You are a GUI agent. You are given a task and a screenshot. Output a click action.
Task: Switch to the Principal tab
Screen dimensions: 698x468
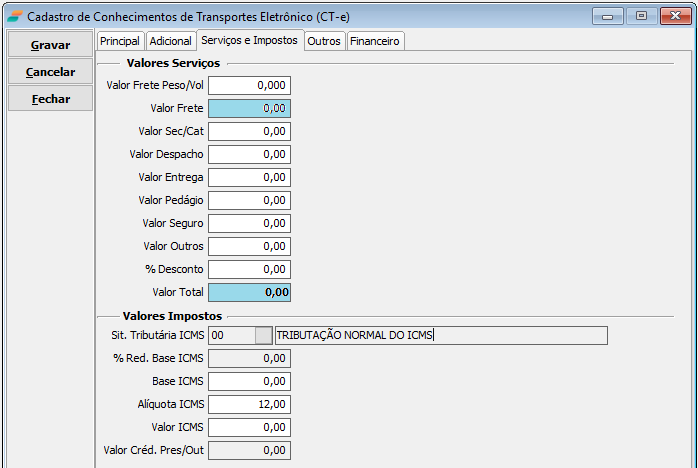120,41
